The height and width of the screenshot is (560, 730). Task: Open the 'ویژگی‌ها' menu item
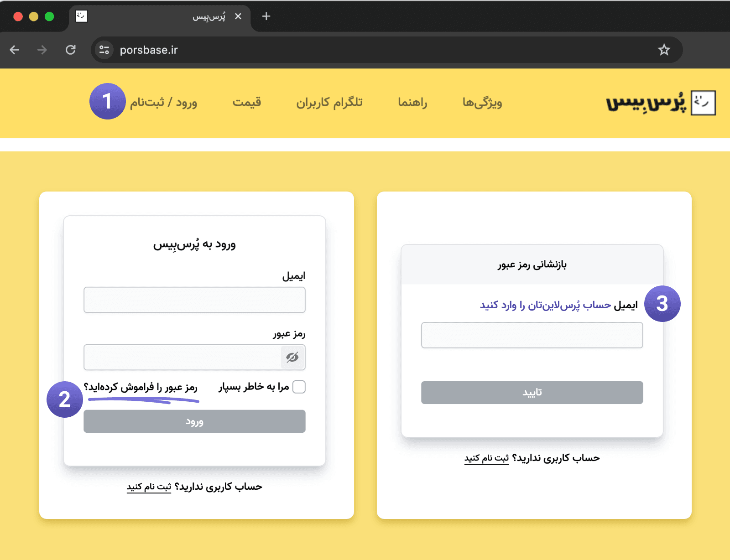click(482, 103)
